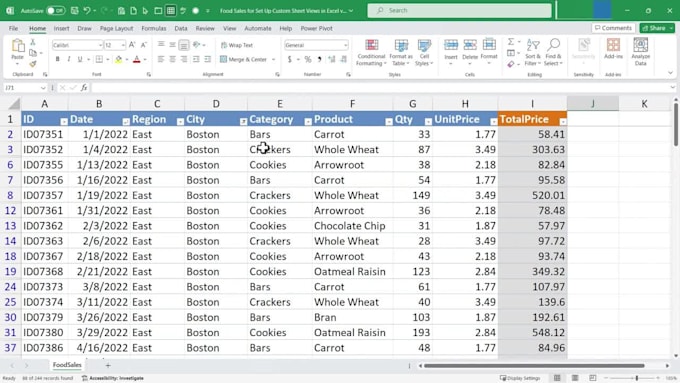Screen dimensions: 680x383
Task: Click the Accounting dollar format icon
Action: coord(289,59)
